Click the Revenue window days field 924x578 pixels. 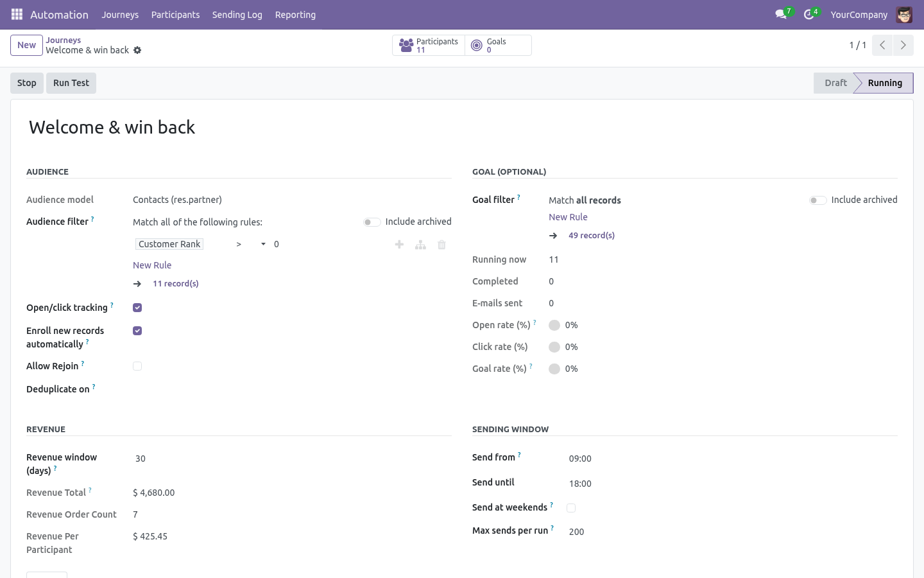click(x=292, y=459)
